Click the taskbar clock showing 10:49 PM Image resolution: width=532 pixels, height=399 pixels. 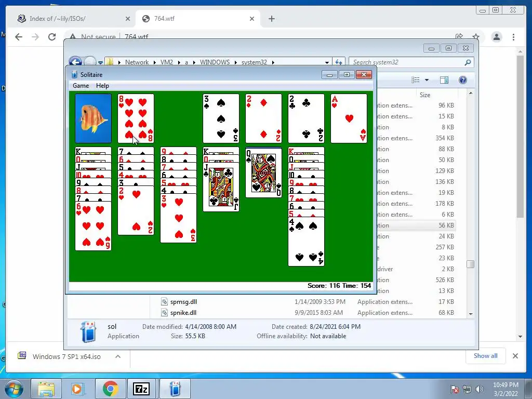coord(506,389)
